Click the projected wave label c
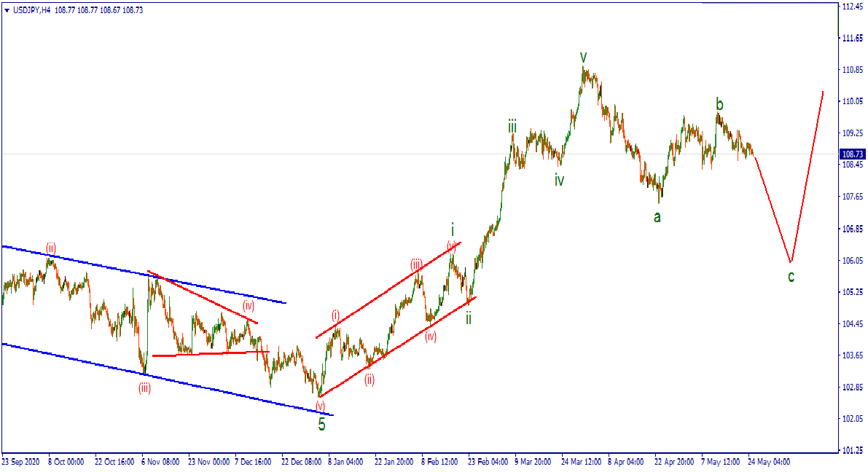 pyautogui.click(x=791, y=276)
